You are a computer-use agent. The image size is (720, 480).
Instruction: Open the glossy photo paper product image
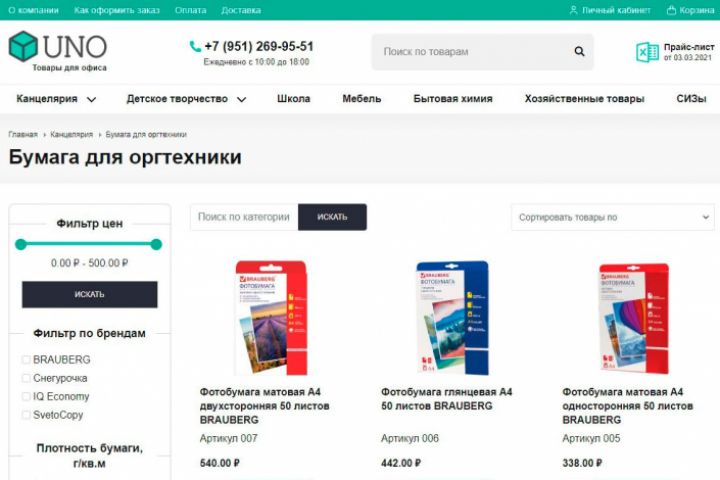tap(452, 318)
